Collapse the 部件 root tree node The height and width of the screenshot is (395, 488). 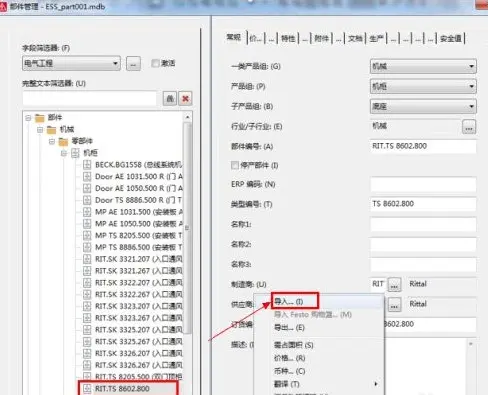coord(28,118)
